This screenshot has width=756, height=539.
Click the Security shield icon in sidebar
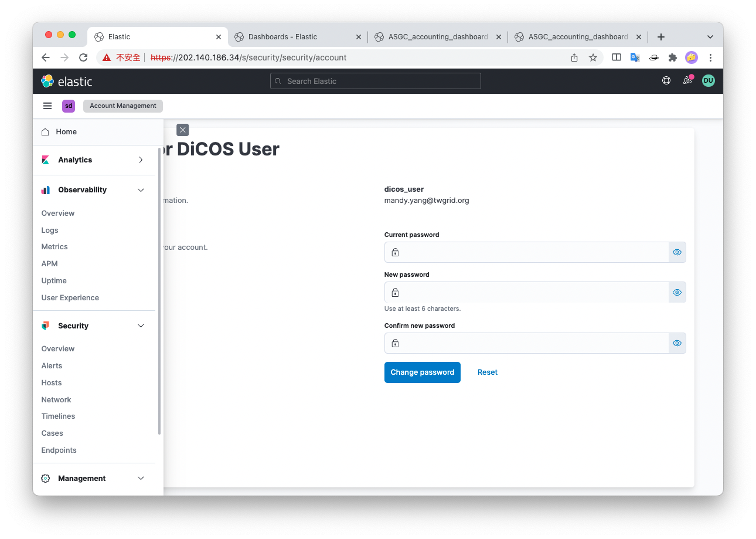[x=46, y=326]
